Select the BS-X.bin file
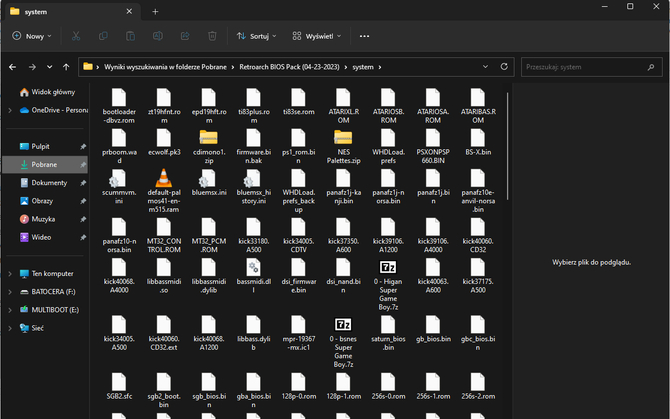Viewport: 670px width, 419px height. click(478, 143)
